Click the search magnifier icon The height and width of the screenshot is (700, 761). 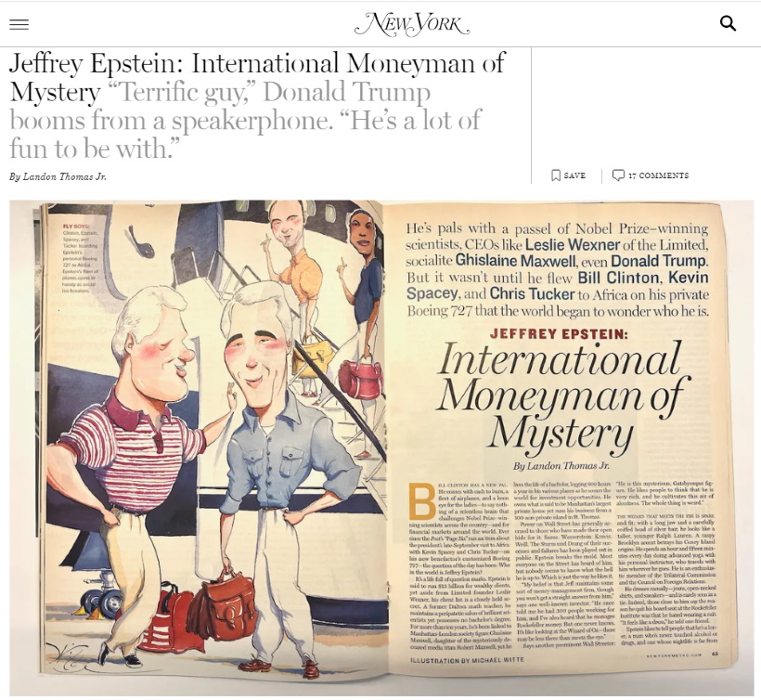click(x=728, y=24)
